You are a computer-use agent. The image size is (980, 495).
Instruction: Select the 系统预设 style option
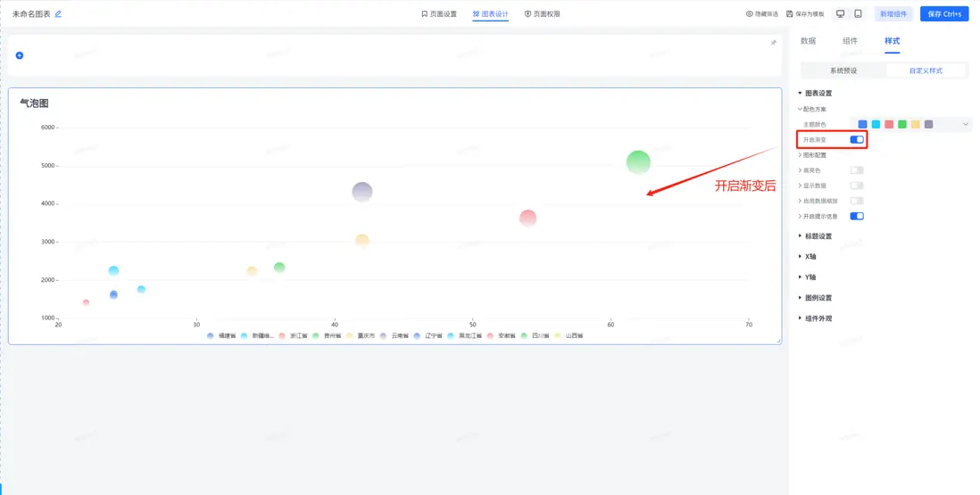tap(843, 70)
